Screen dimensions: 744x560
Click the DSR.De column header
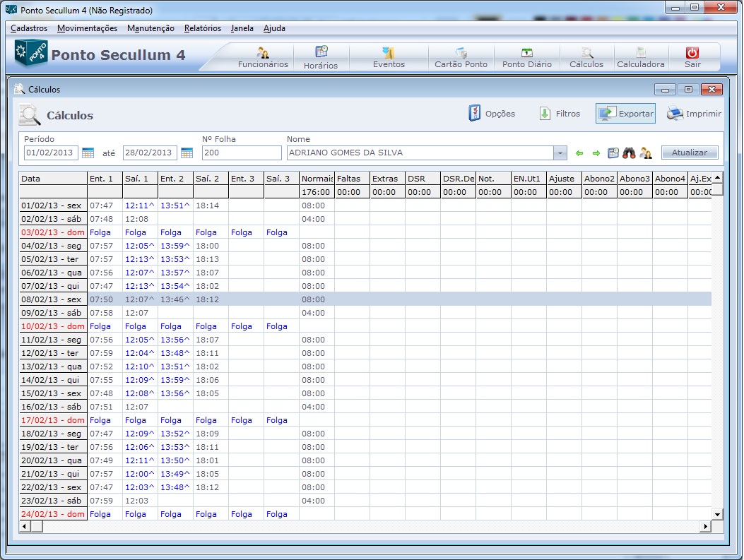458,179
